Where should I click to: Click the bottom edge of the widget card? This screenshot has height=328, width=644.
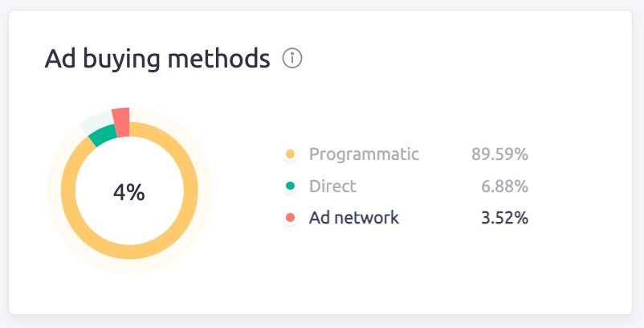(x=321, y=313)
